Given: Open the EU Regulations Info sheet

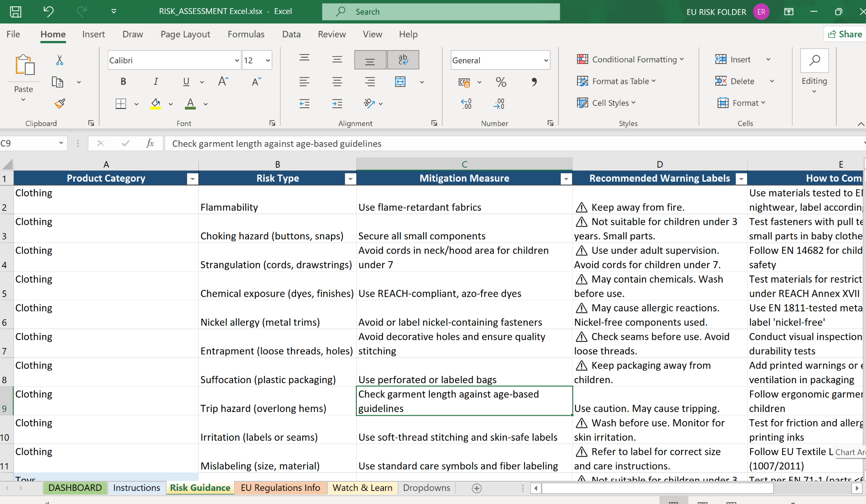Looking at the screenshot, I should coord(280,488).
